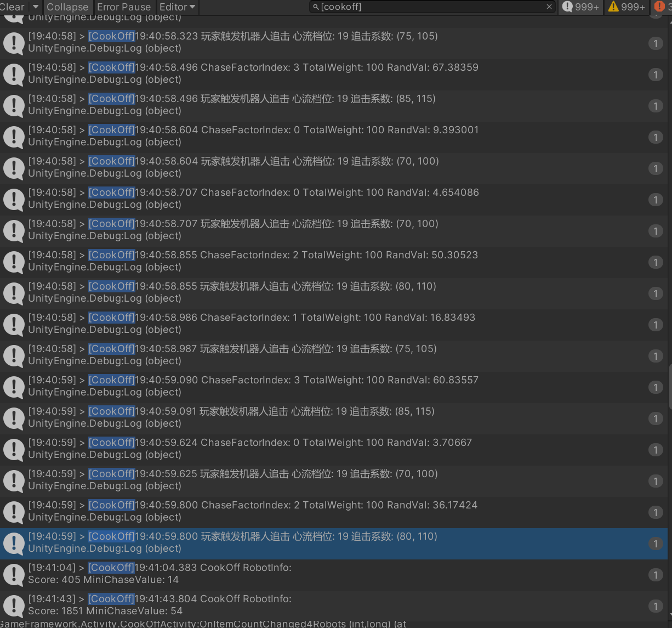The height and width of the screenshot is (628, 672).
Task: Click log icon of RandVal 3.70667 entry
Action: (14, 449)
